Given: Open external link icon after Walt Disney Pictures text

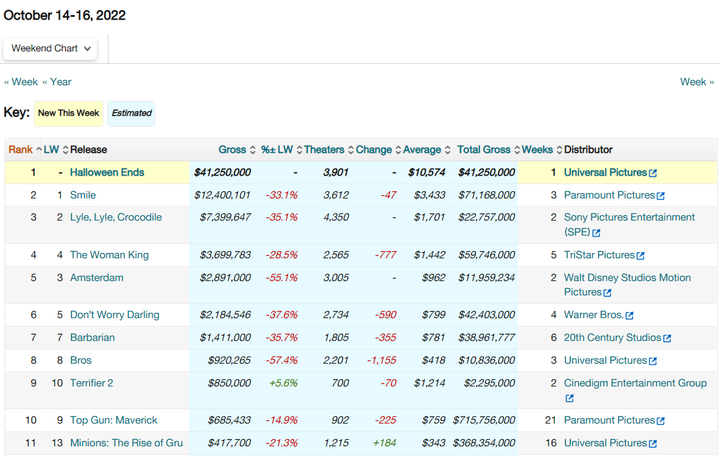Looking at the screenshot, I should click(x=607, y=293).
